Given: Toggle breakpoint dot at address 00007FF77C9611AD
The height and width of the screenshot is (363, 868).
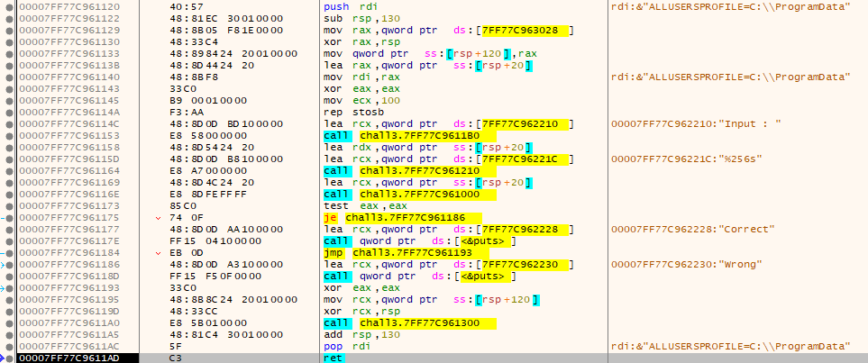Looking at the screenshot, I should [9, 358].
